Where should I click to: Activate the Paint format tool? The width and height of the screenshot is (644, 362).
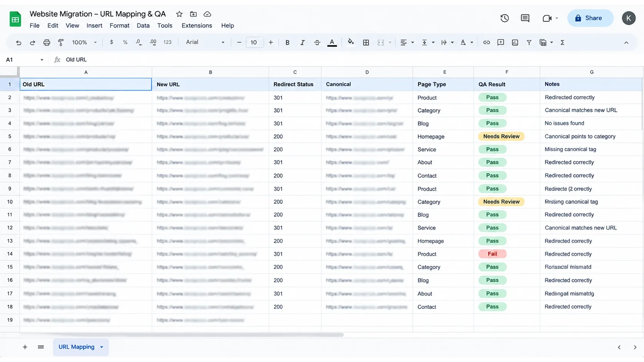(x=60, y=43)
